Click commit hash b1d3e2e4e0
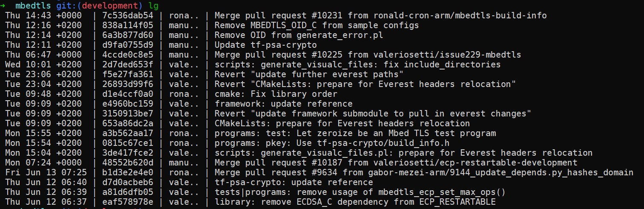 click(127, 172)
